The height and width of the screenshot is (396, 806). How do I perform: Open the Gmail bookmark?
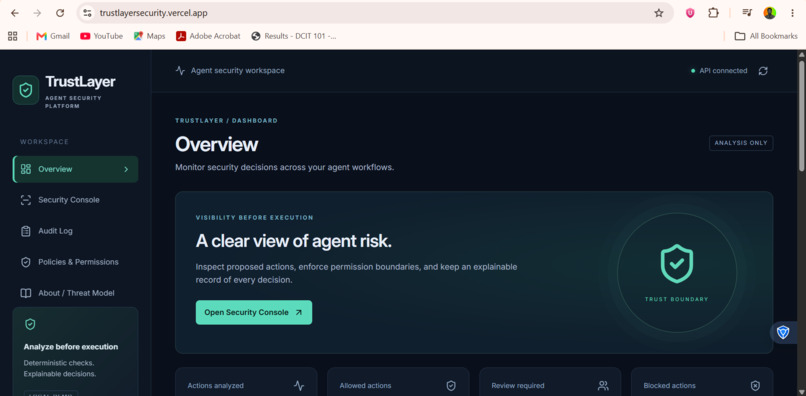pos(53,36)
